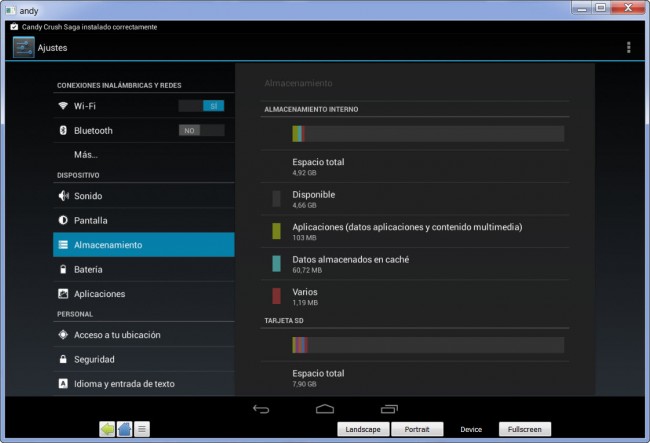Open Seguridad settings

(144, 359)
